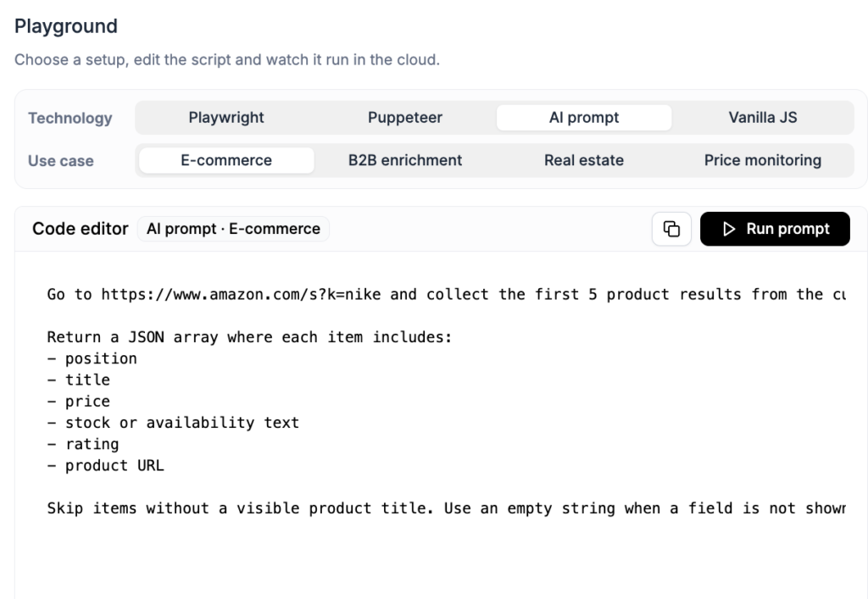Select the Playwright technology option
The height and width of the screenshot is (599, 868).
(226, 118)
